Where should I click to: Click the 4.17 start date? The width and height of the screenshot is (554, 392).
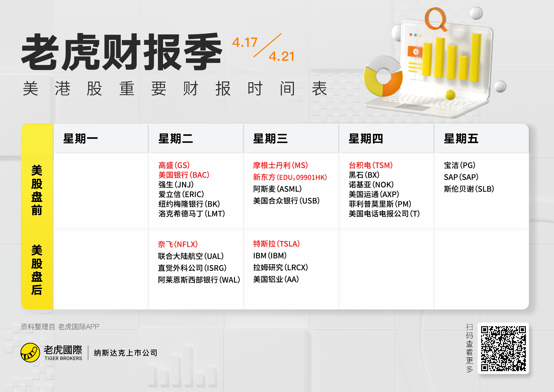coord(245,42)
